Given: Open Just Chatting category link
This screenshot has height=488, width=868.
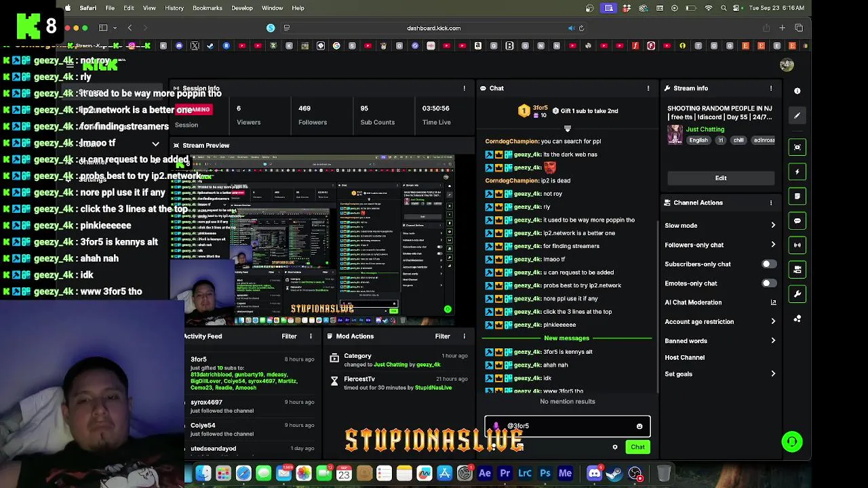Looking at the screenshot, I should coord(705,129).
